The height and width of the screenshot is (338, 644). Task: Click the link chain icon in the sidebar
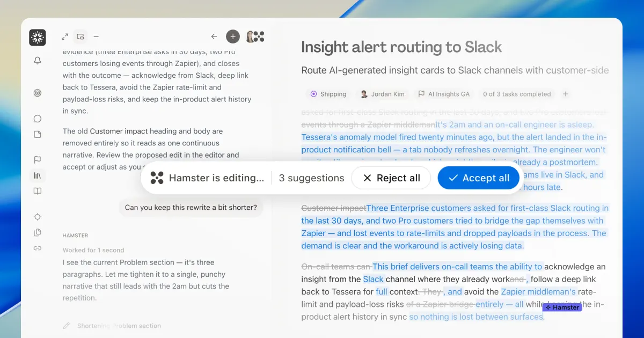(x=38, y=248)
